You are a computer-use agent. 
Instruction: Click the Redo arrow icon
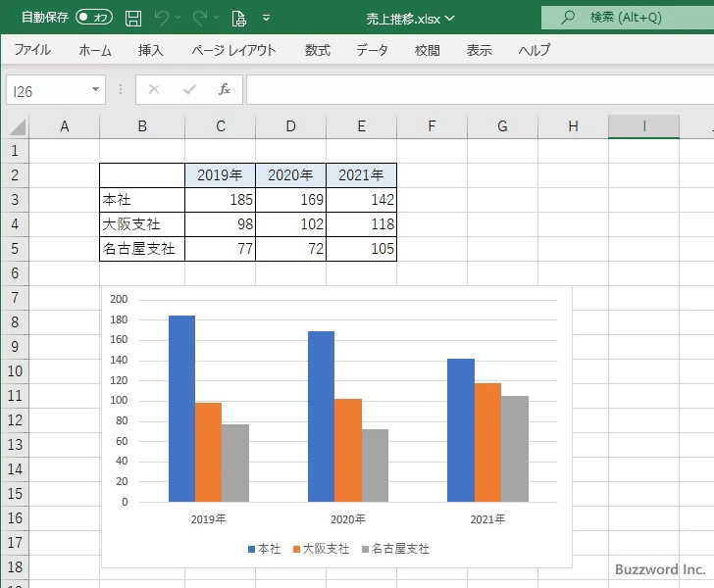[200, 19]
